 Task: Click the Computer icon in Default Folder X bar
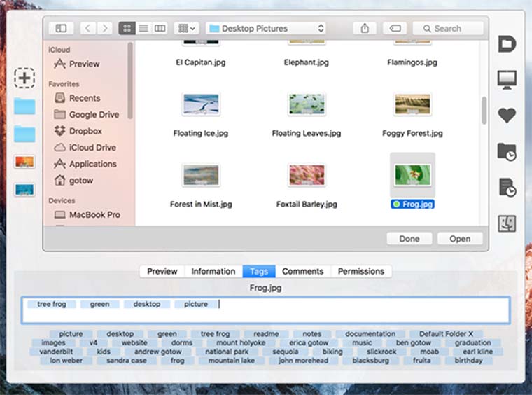tap(507, 80)
